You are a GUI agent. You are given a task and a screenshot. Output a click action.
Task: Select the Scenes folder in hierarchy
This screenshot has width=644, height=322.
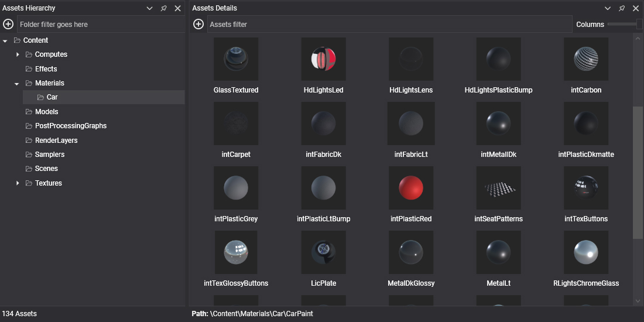point(46,169)
